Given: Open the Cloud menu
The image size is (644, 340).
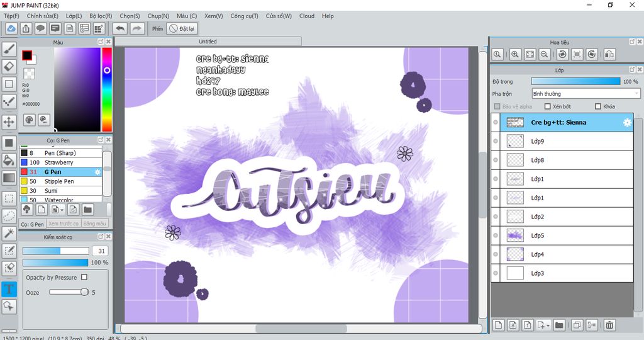Looking at the screenshot, I should (307, 16).
